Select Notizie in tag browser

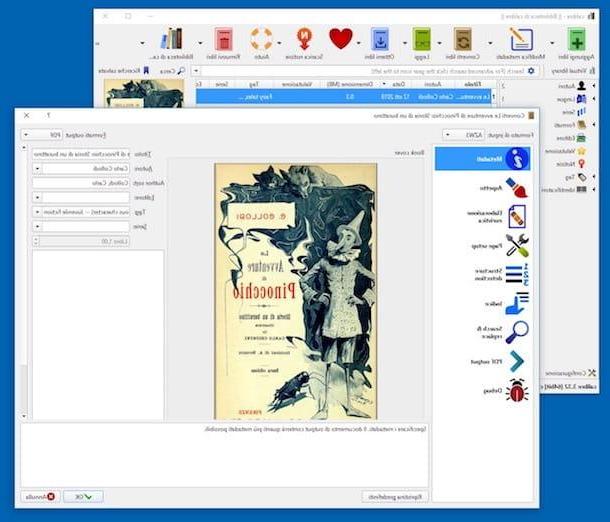tap(571, 164)
